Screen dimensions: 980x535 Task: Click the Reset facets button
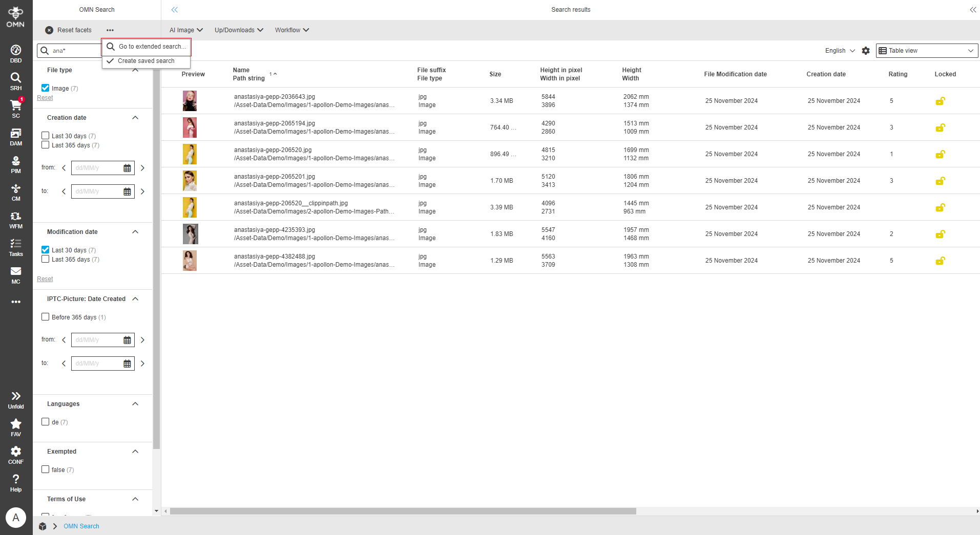[69, 30]
